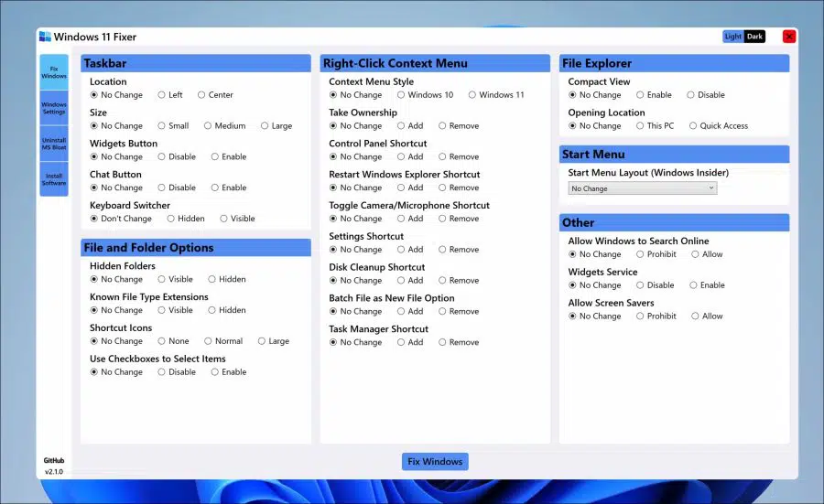
Task: Select No Change for Task Manager Shortcut
Action: coord(356,343)
